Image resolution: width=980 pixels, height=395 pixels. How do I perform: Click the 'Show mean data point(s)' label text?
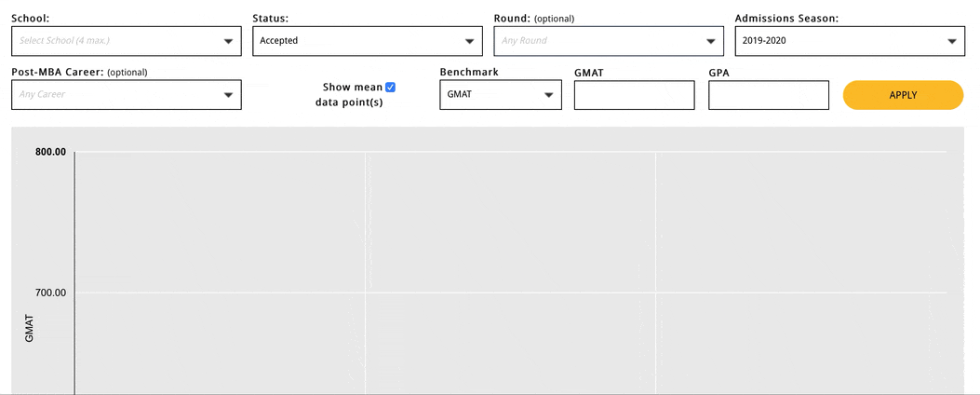[349, 94]
